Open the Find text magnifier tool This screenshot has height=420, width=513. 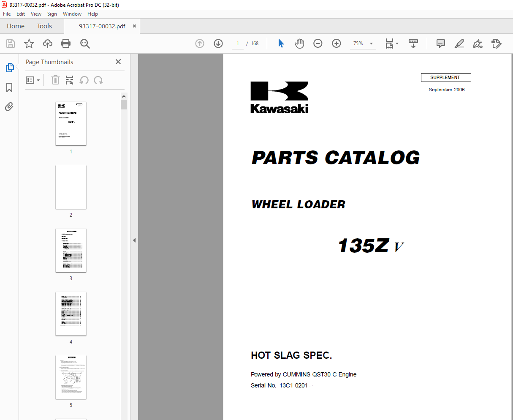(x=85, y=44)
